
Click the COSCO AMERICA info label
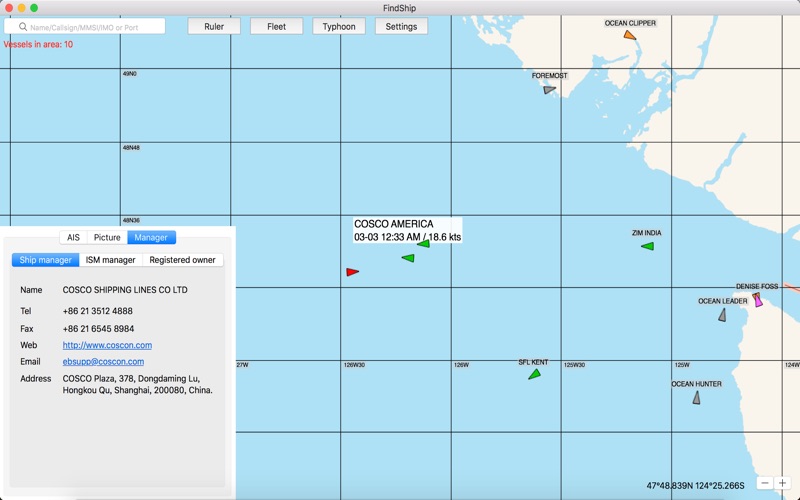click(x=408, y=230)
